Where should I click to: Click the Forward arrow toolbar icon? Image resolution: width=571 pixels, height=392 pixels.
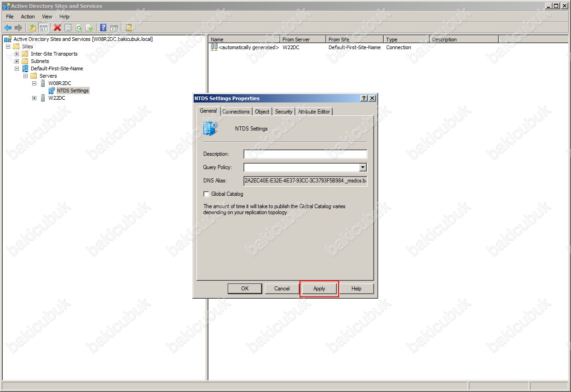[x=18, y=28]
